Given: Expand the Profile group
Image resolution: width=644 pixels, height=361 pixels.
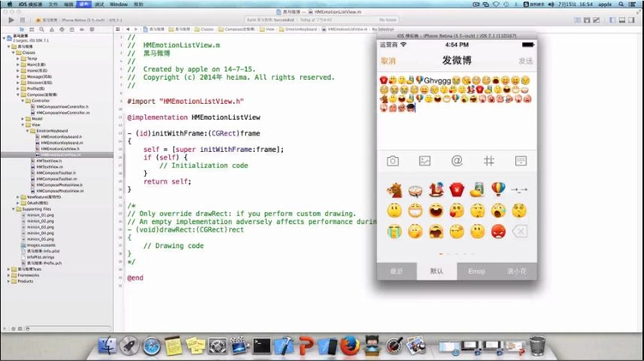Looking at the screenshot, I should pyautogui.click(x=17, y=88).
